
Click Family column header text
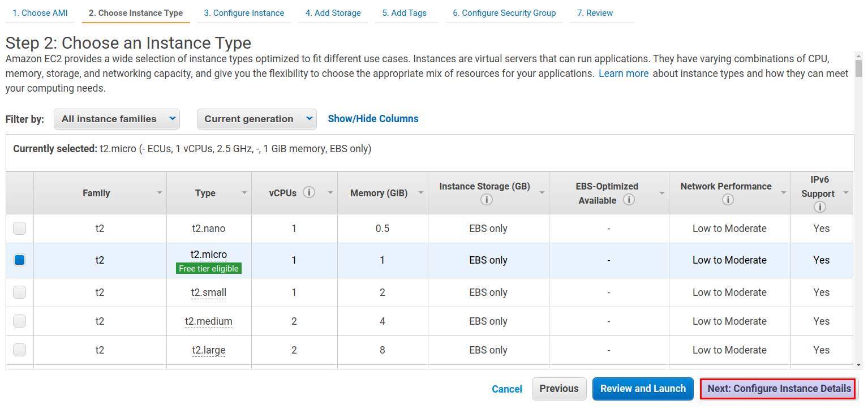point(96,193)
